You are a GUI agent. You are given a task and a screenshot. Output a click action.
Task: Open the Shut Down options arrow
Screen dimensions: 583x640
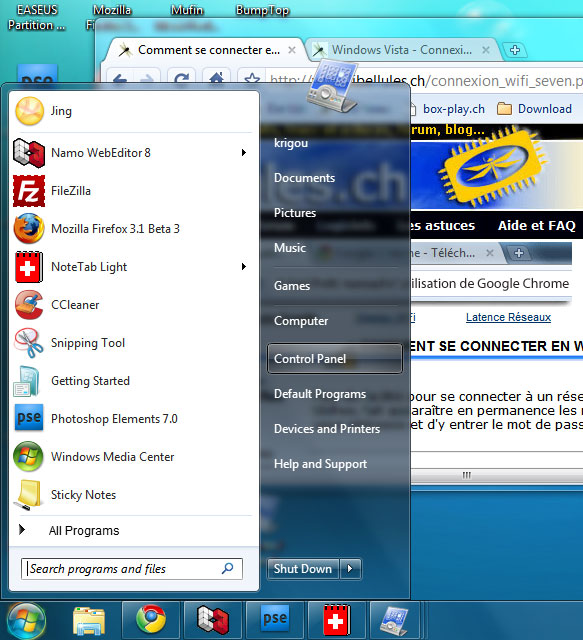(x=350, y=569)
